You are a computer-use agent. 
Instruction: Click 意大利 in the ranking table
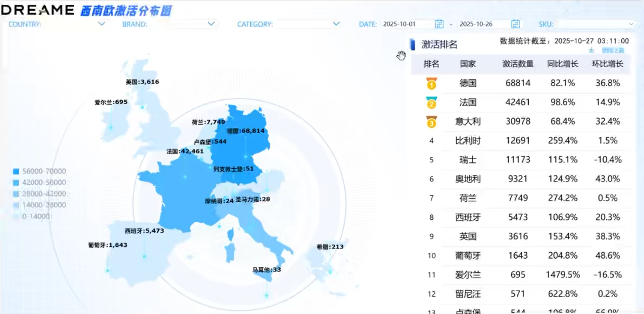(x=468, y=121)
